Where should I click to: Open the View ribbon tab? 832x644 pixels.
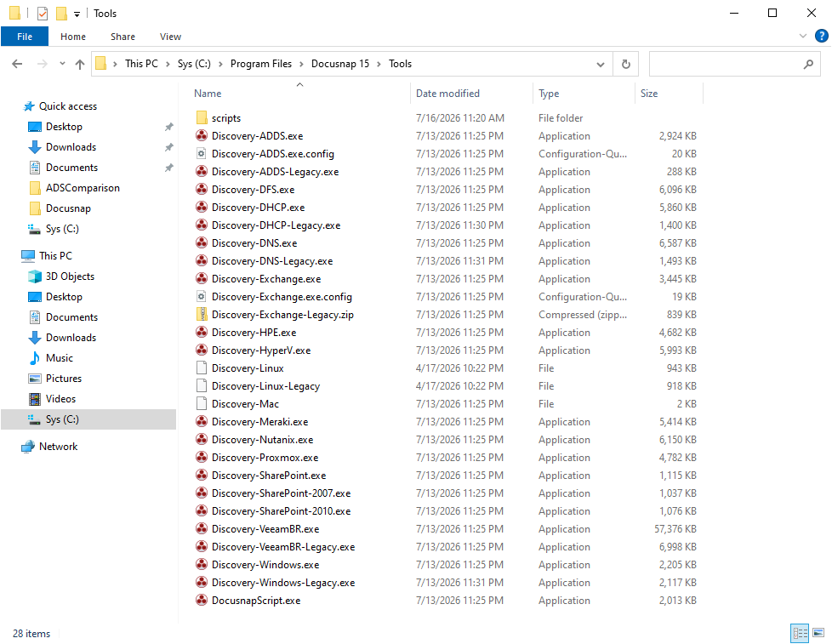[x=170, y=37]
